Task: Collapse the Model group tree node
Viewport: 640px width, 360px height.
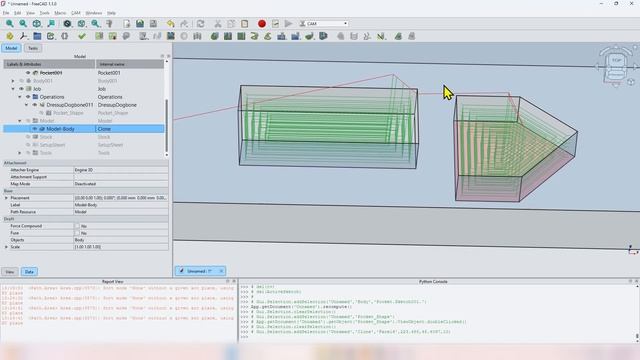Action: tap(20, 121)
